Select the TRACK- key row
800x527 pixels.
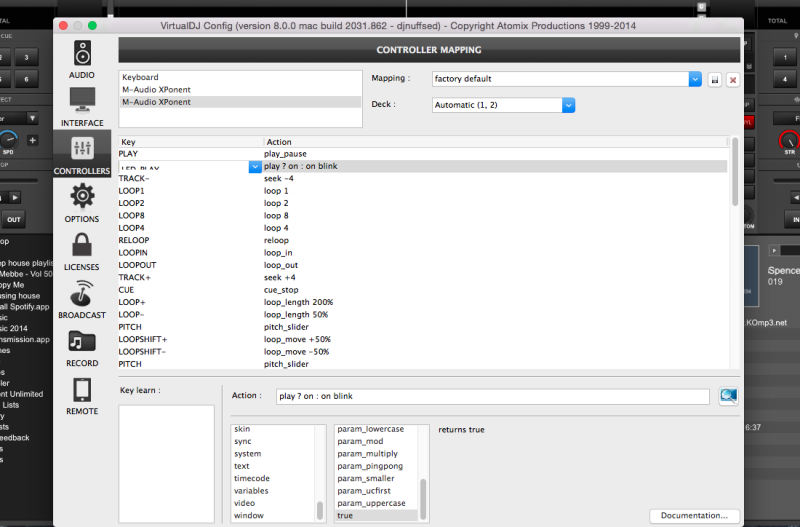coord(422,179)
